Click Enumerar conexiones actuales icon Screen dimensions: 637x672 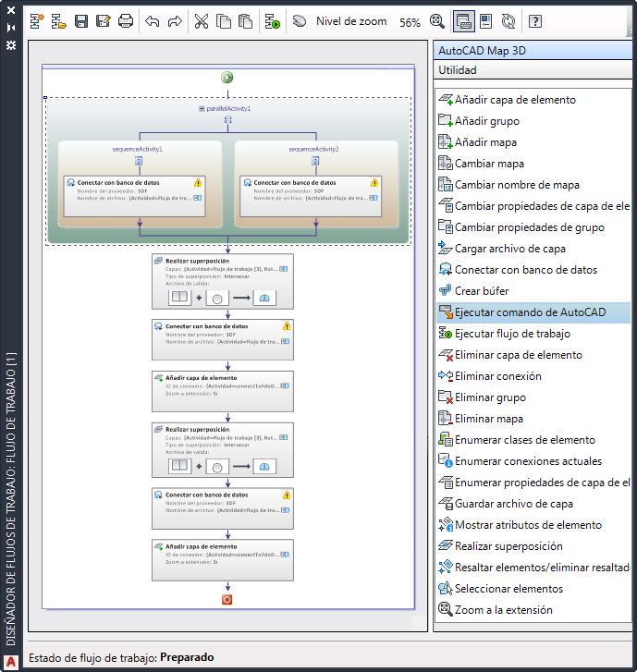tap(446, 460)
